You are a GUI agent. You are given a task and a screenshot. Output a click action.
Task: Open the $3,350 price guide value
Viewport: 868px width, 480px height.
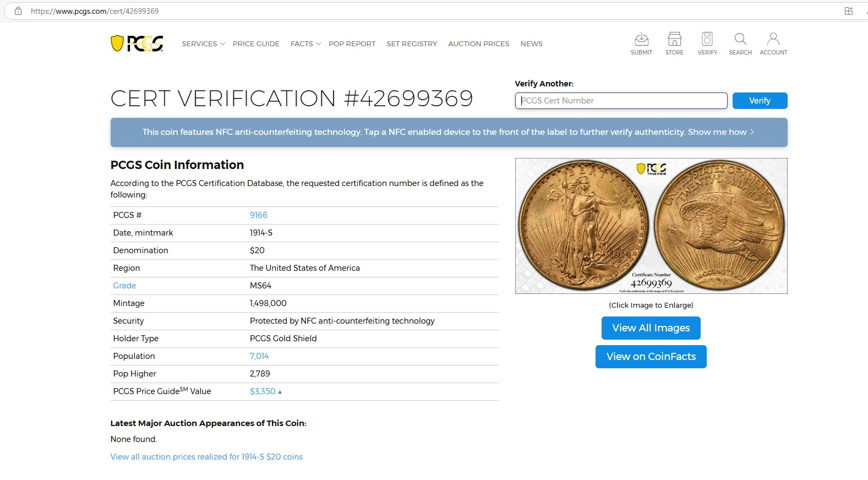click(263, 391)
